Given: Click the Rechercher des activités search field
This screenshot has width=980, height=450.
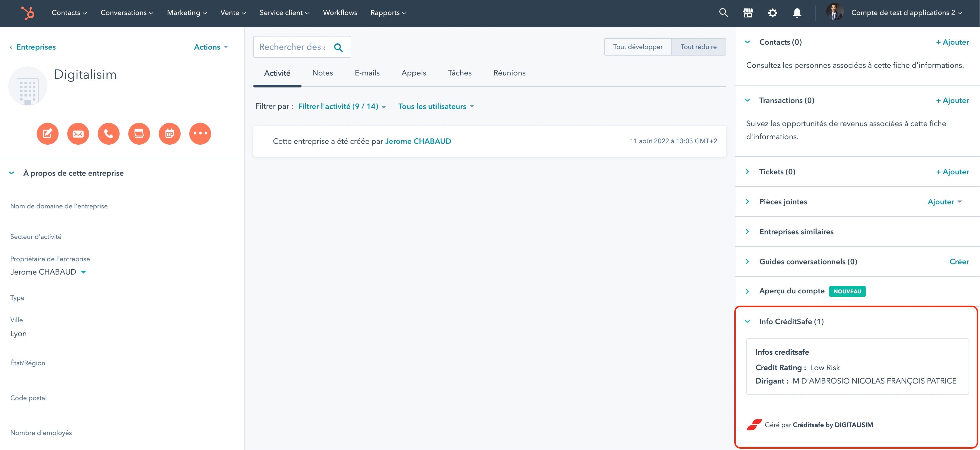Looking at the screenshot, I should 292,47.
